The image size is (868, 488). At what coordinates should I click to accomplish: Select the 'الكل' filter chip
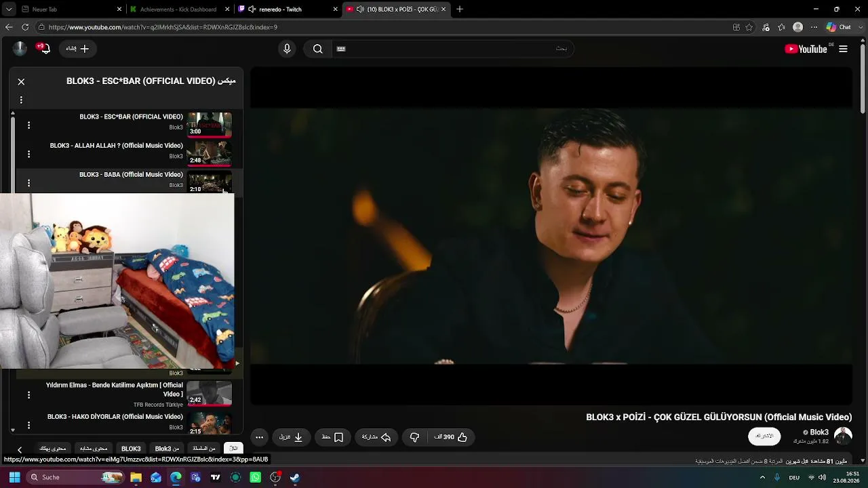[233, 449]
